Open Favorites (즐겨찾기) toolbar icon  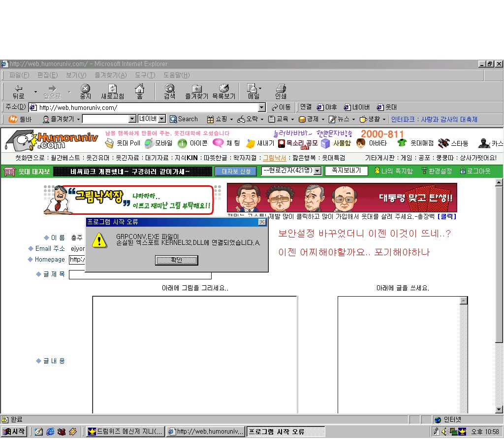196,91
